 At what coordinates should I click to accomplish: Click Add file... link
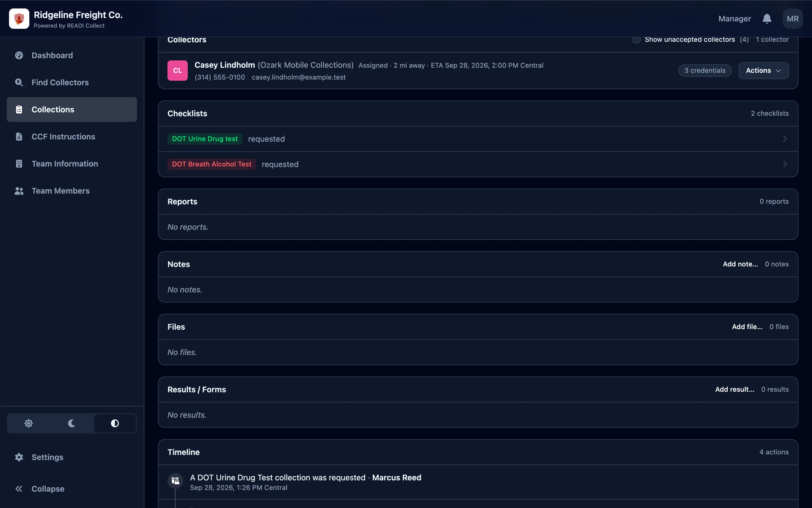click(747, 327)
